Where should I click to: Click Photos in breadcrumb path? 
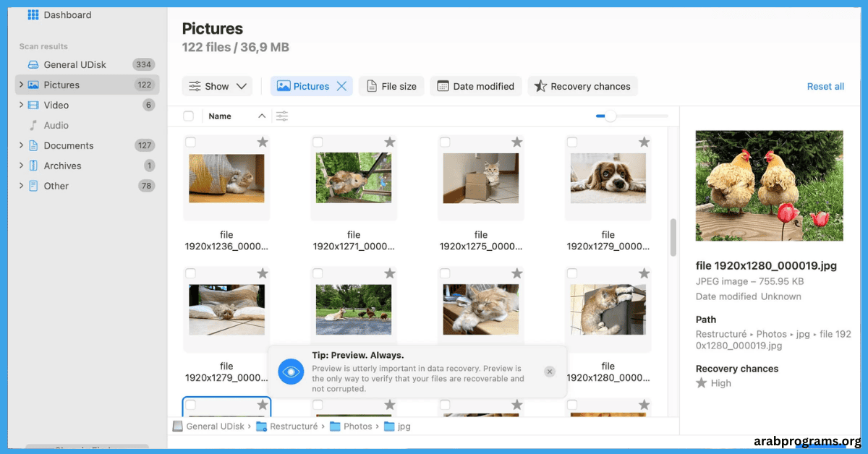(357, 427)
